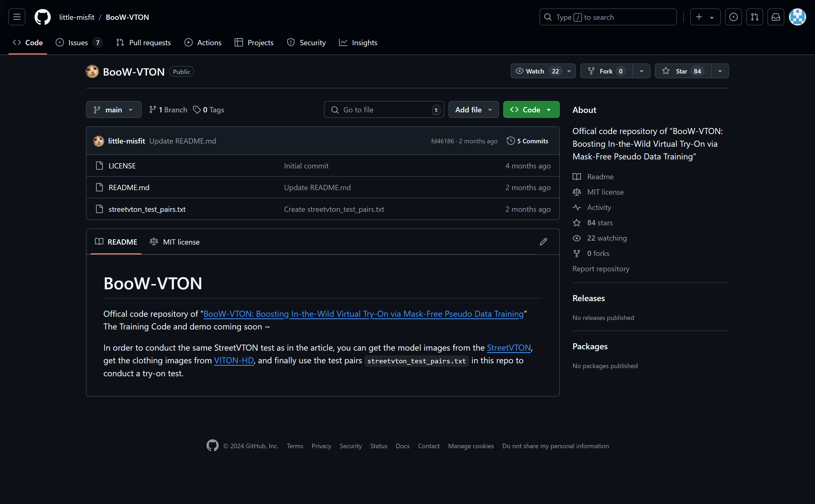The width and height of the screenshot is (815, 504).
Task: Expand the Fork options dropdown arrow
Action: tap(641, 71)
